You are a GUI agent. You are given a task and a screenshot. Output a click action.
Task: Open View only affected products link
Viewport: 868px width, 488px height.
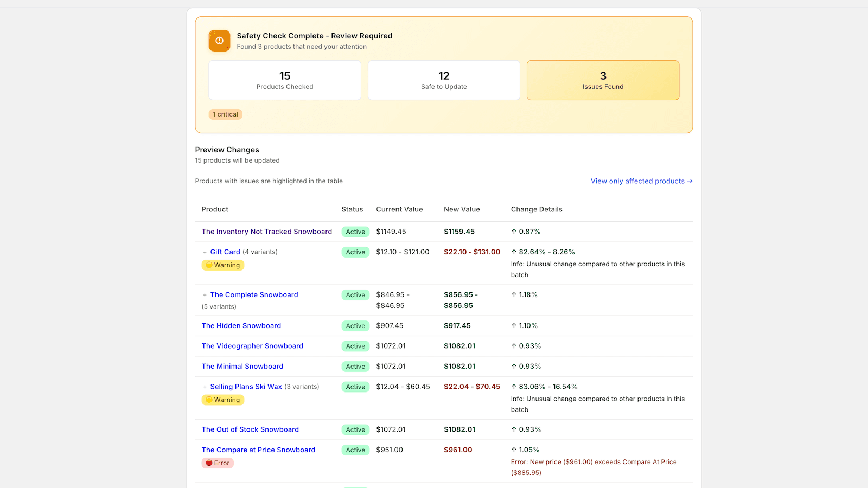(x=642, y=181)
